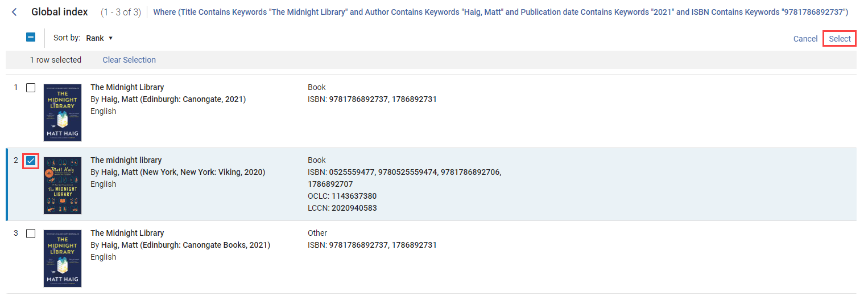
Task: Open the first result title The Midnight Library
Action: (x=127, y=87)
